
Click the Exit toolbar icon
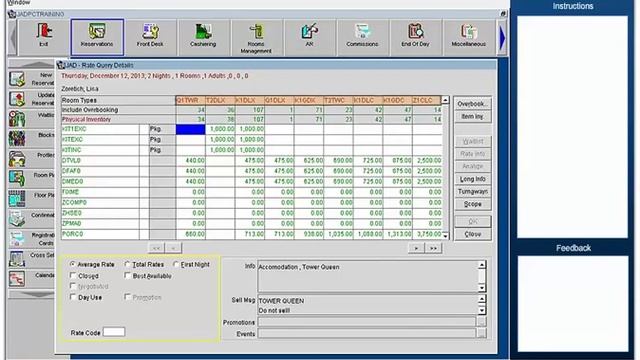pyautogui.click(x=44, y=37)
